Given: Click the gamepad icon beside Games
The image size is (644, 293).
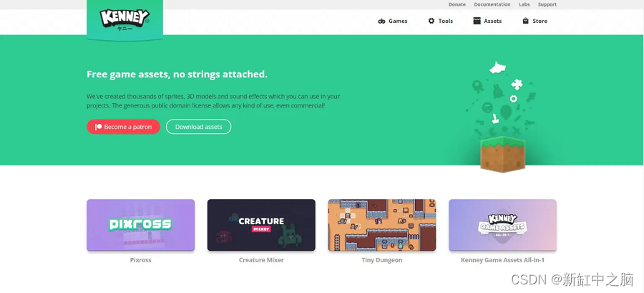Looking at the screenshot, I should pos(381,21).
